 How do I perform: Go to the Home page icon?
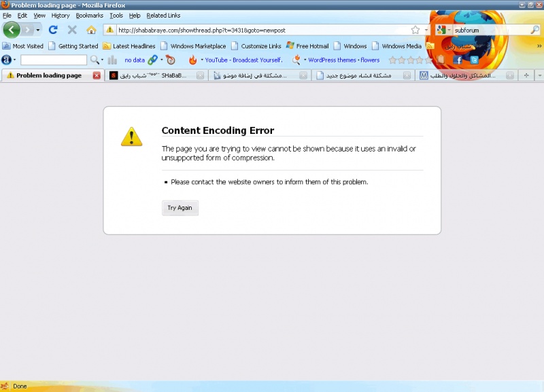point(91,30)
